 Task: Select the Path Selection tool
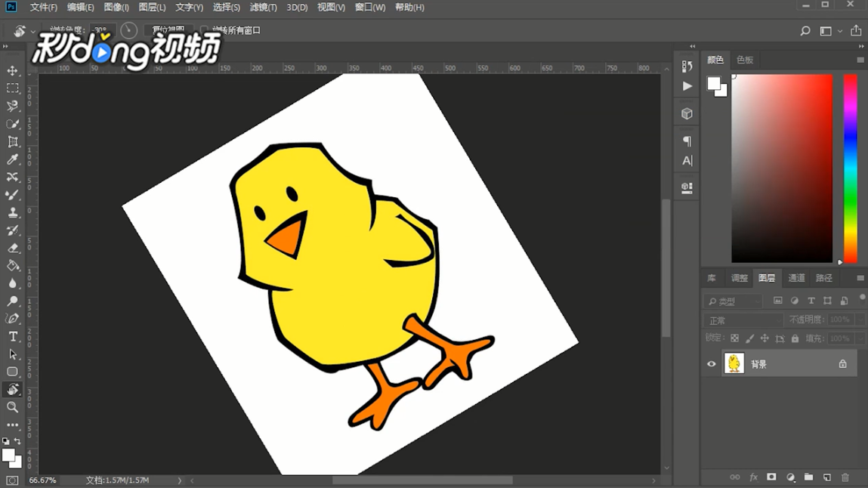(13, 354)
